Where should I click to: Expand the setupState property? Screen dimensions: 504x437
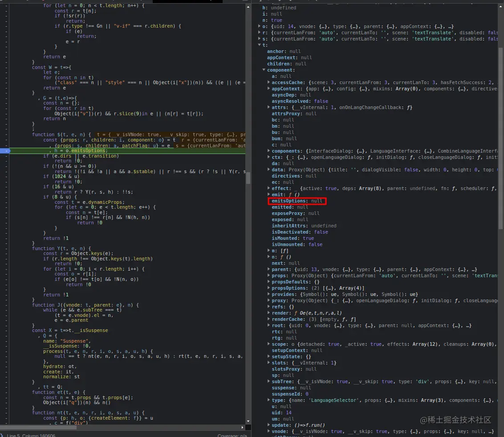click(269, 356)
